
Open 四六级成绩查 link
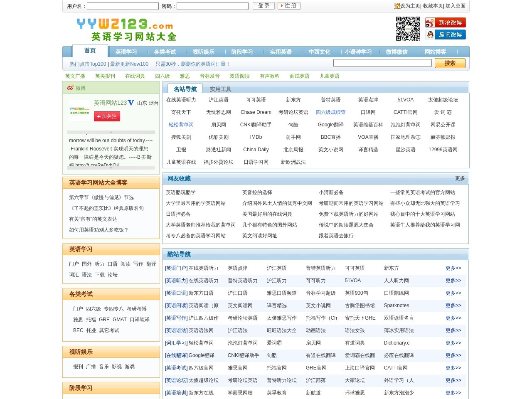[331, 112]
